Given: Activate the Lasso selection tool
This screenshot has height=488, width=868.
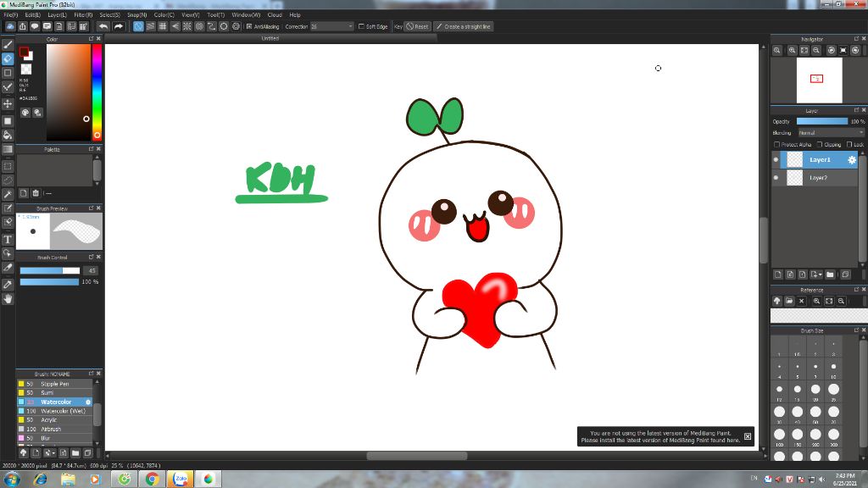Looking at the screenshot, I should 8,180.
